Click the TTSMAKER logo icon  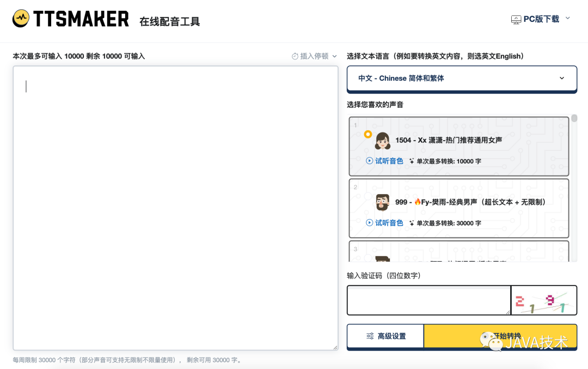point(22,18)
